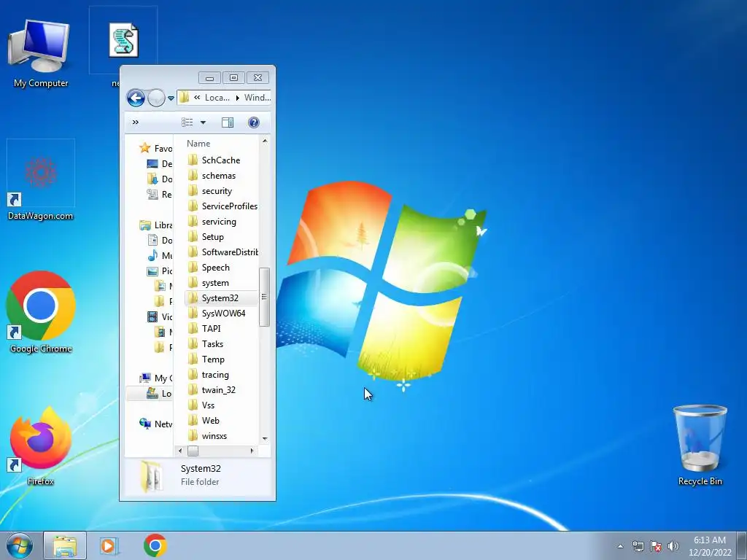
Task: Select the twain_32 folder
Action: point(220,390)
